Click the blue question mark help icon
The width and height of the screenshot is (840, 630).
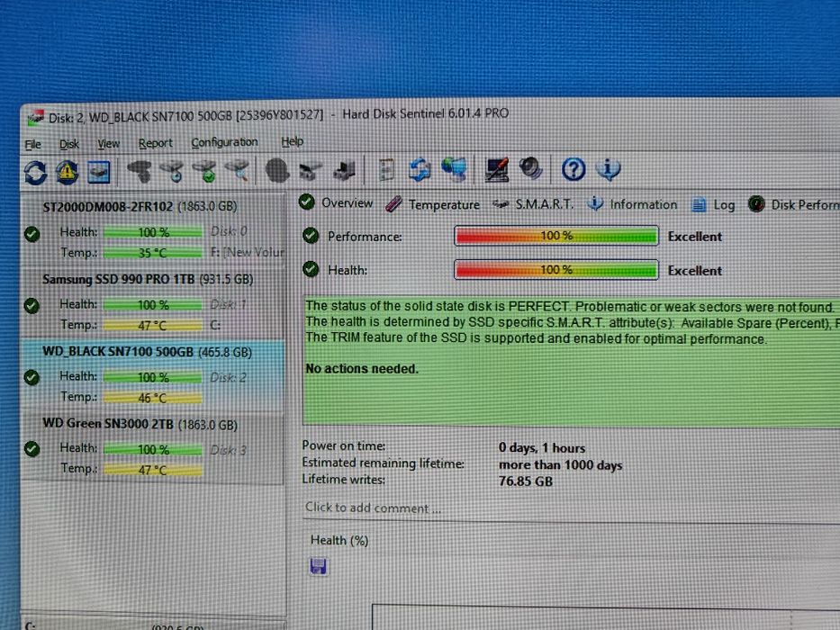click(574, 169)
